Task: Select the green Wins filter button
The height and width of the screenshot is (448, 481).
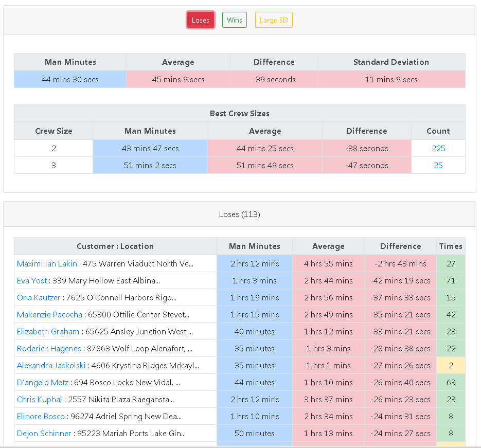Action: tap(234, 20)
